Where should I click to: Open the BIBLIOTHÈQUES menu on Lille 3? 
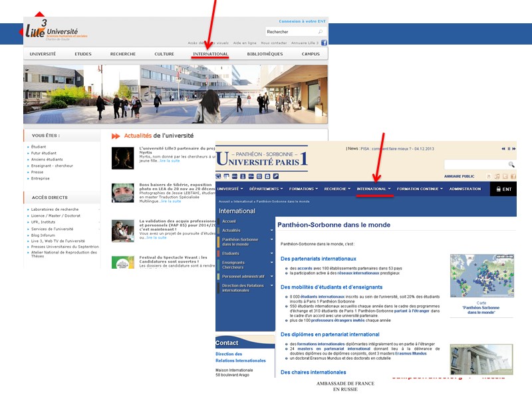click(265, 54)
